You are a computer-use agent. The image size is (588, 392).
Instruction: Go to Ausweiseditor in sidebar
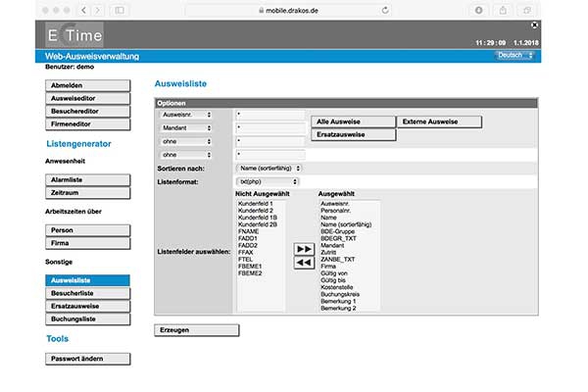pyautogui.click(x=87, y=99)
